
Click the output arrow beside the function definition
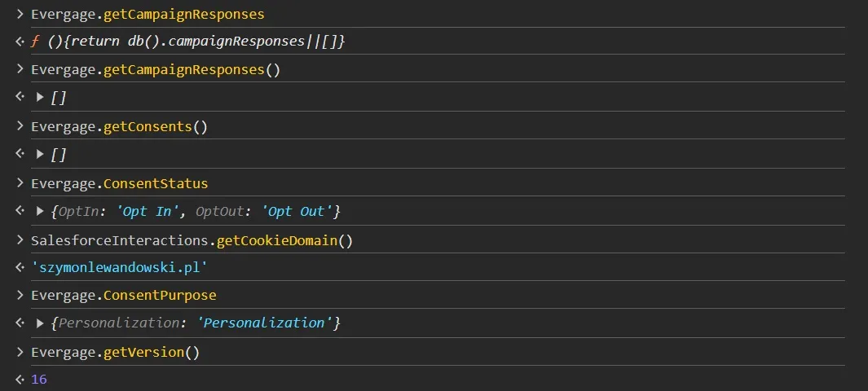pos(20,41)
